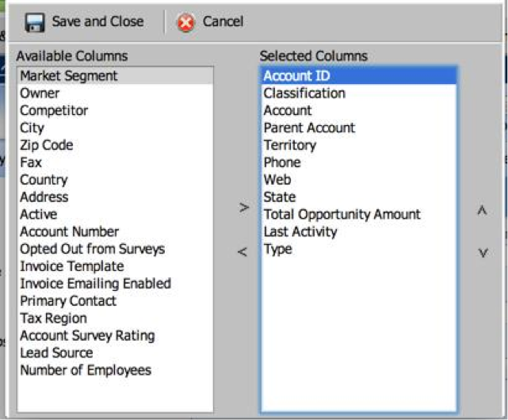The image size is (508, 420).
Task: Click Save and Close button
Action: click(x=84, y=22)
